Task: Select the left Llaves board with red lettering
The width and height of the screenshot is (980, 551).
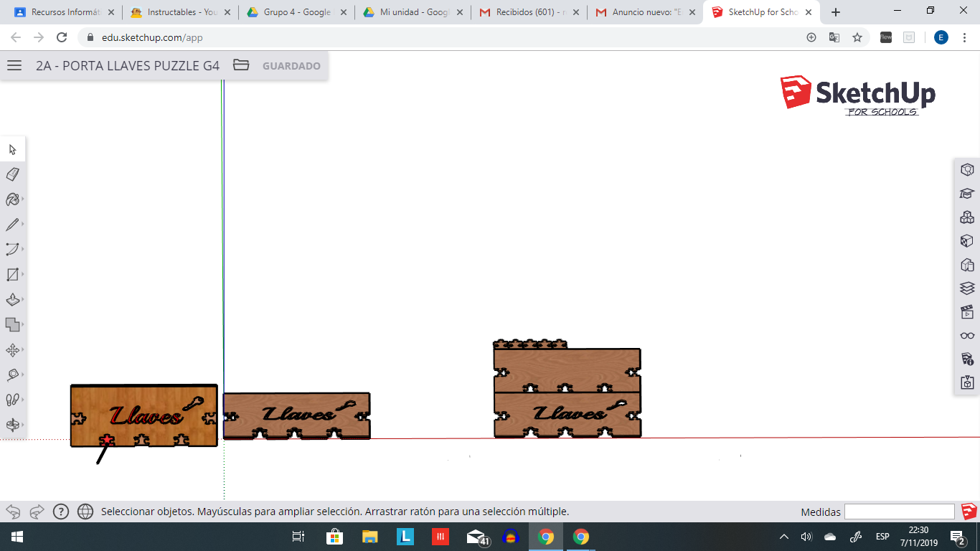Action: (143, 415)
